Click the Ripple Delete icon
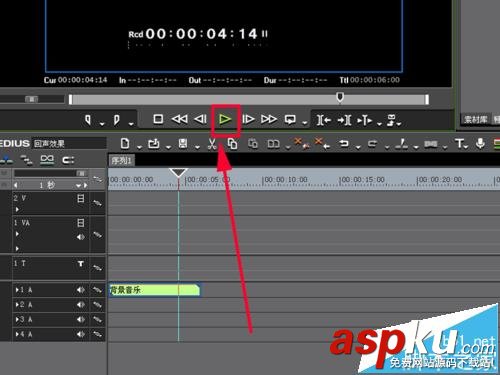The height and width of the screenshot is (375, 500). coord(322,143)
